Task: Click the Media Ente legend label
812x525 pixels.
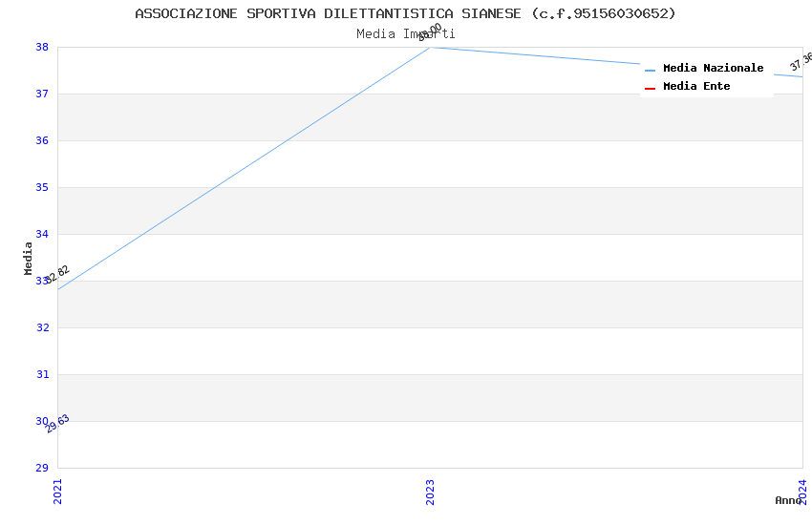Action: click(x=696, y=86)
